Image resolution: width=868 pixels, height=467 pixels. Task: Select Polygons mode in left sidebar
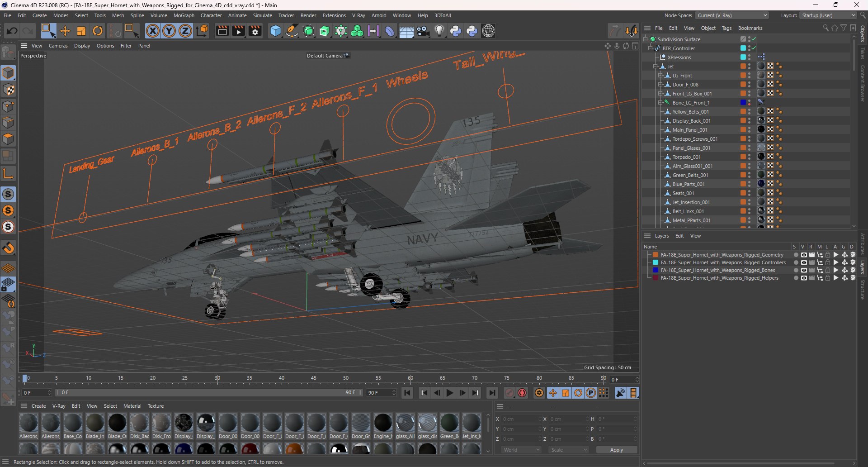click(x=8, y=139)
